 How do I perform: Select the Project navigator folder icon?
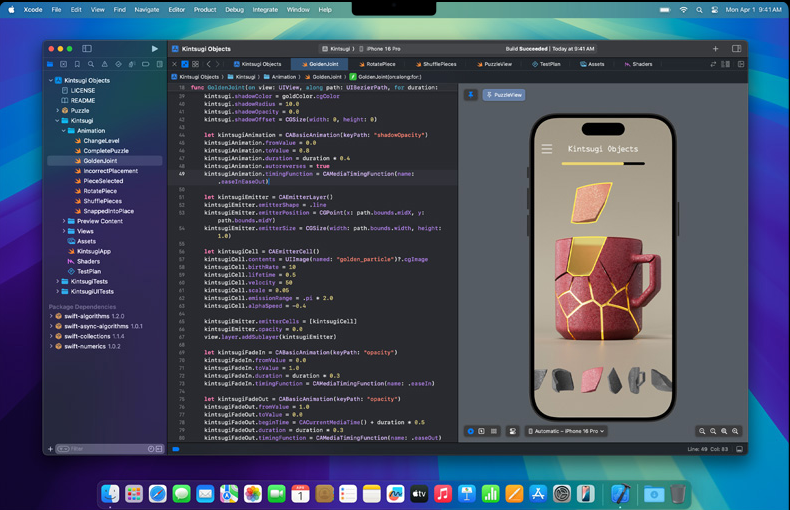tap(50, 65)
